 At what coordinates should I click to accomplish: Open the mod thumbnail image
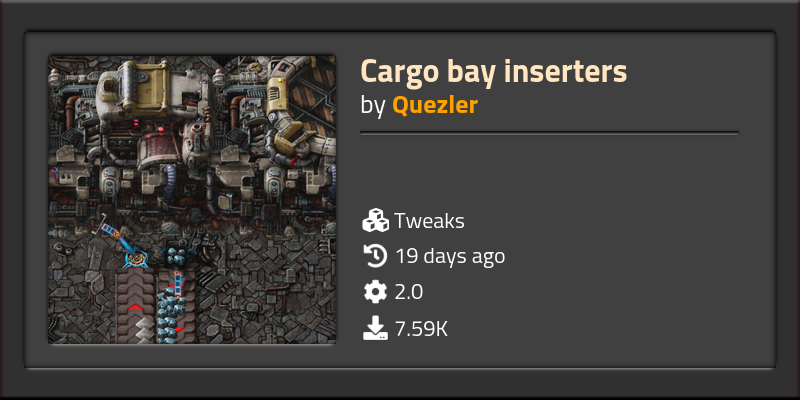click(192, 200)
